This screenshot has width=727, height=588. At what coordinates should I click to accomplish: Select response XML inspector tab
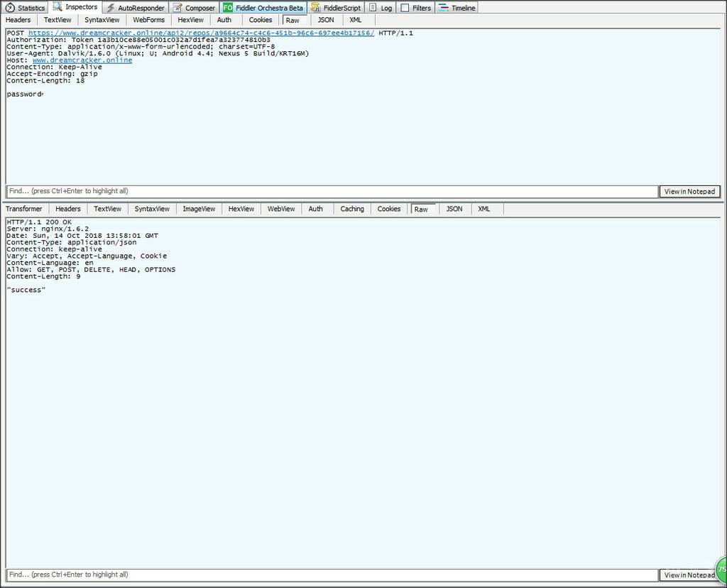point(484,209)
